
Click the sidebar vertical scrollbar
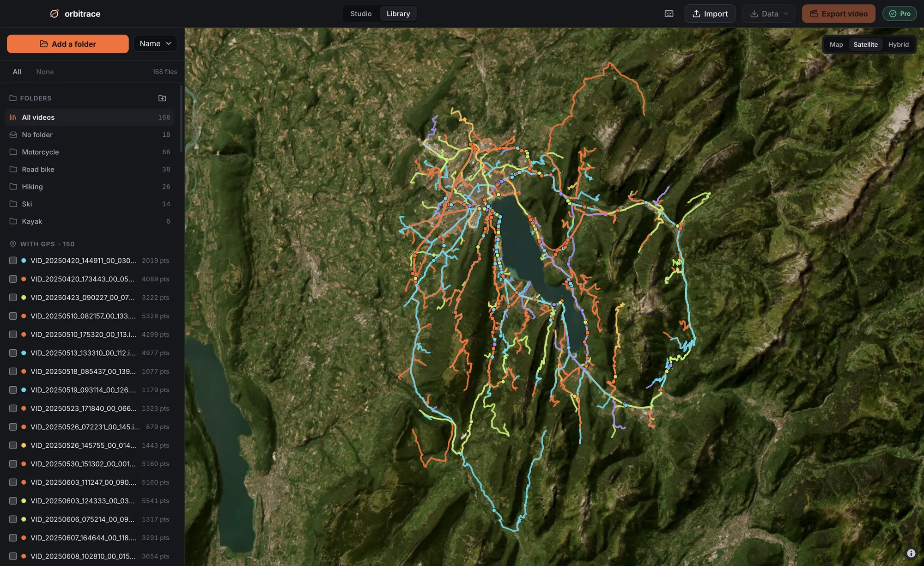(182, 119)
